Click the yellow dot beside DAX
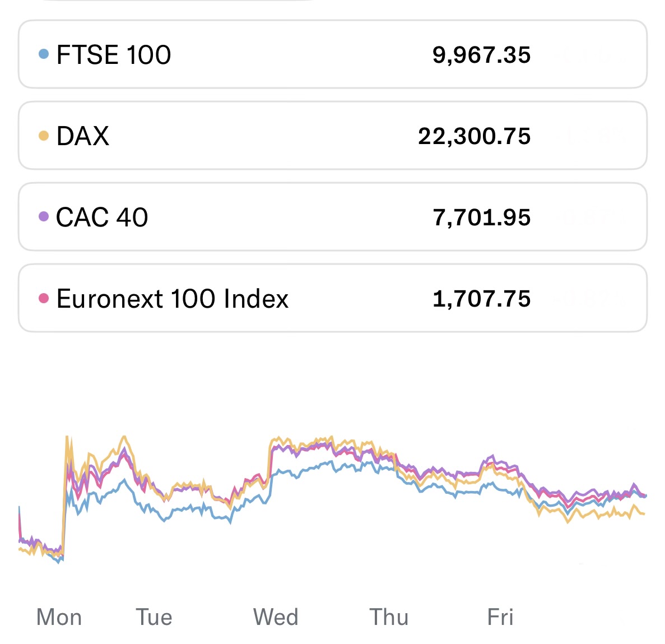The height and width of the screenshot is (644, 665). point(44,136)
